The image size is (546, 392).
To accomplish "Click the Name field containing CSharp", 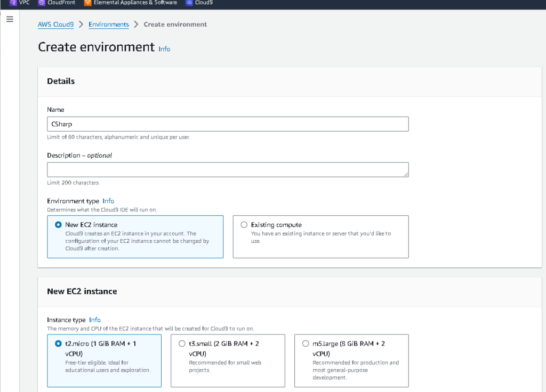I will (228, 124).
